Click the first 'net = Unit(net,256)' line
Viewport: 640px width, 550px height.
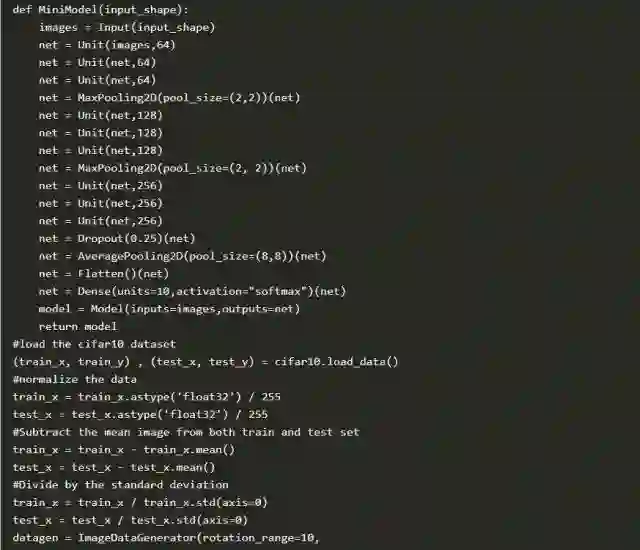click(x=100, y=186)
